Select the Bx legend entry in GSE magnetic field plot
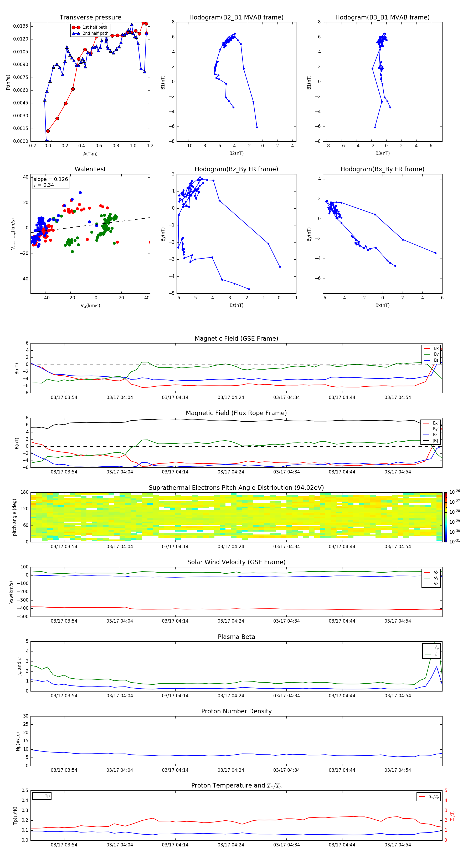The width and height of the screenshot is (473, 868). 431,349
